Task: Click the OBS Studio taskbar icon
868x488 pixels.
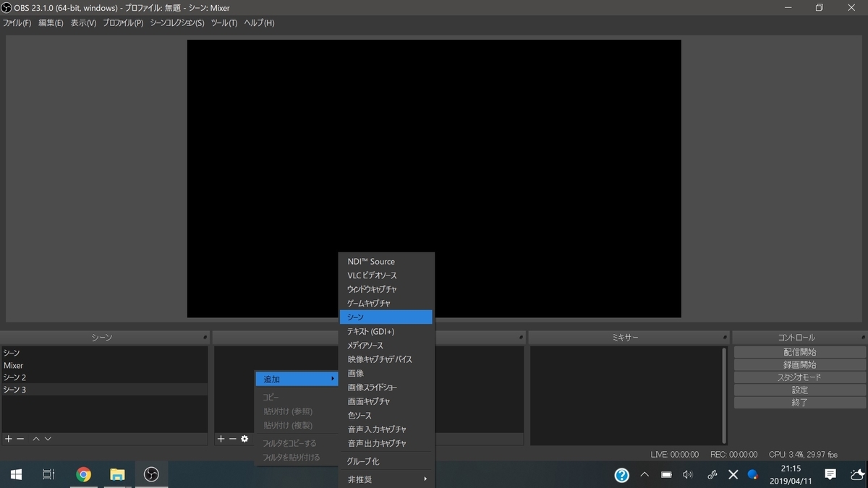Action: (x=151, y=474)
